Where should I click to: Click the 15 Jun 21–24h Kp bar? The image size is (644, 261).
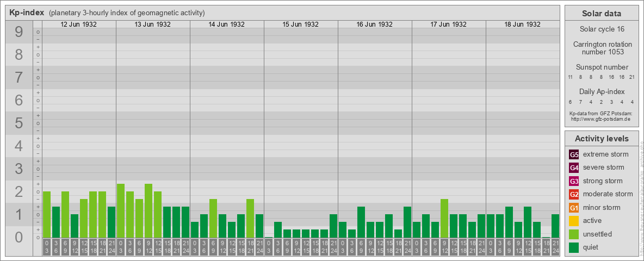pyautogui.click(x=333, y=226)
